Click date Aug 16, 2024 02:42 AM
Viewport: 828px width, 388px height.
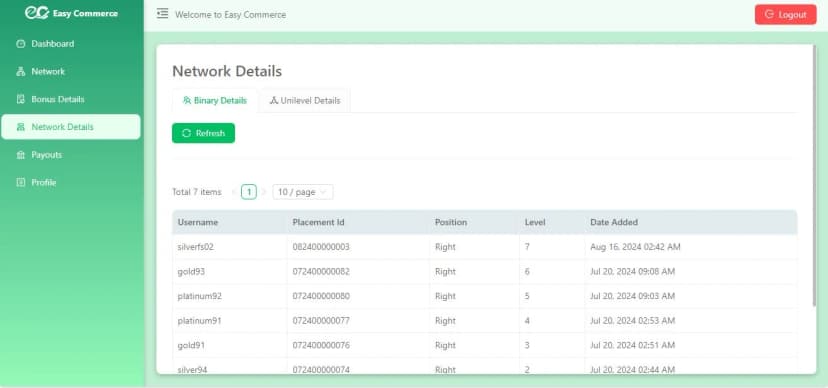(635, 247)
